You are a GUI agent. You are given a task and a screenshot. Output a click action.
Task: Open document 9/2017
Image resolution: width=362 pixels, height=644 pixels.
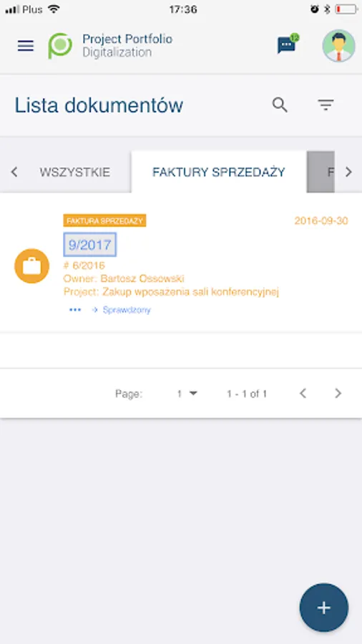(90, 245)
